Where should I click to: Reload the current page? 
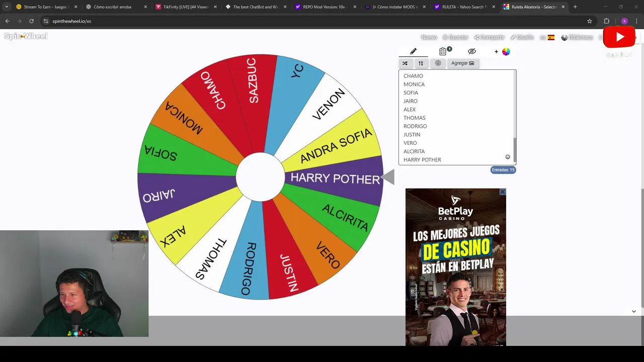(x=31, y=21)
